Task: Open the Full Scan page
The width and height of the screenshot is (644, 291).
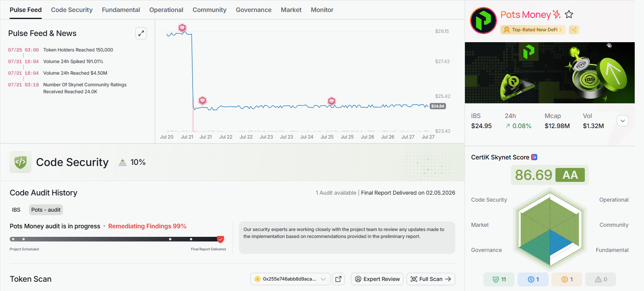Action: click(431, 279)
